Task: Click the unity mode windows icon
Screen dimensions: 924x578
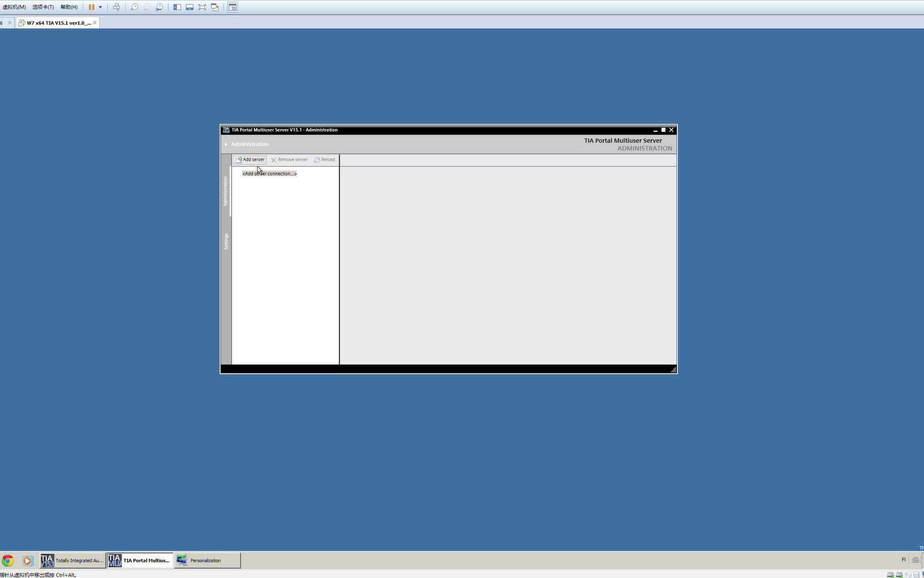Action: coord(214,7)
